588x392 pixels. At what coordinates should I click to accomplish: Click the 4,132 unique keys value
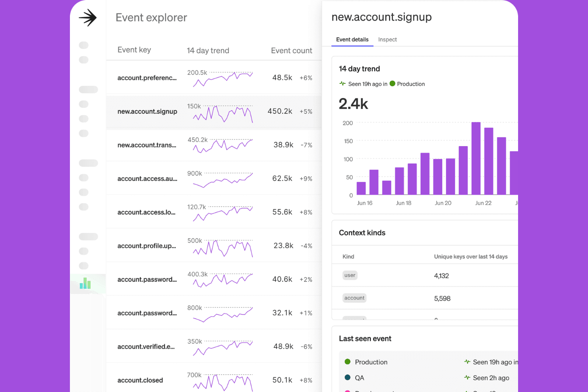click(441, 276)
